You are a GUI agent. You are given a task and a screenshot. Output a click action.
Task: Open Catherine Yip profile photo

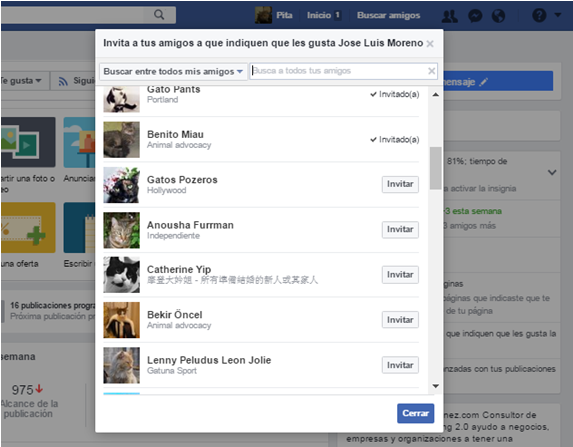121,275
